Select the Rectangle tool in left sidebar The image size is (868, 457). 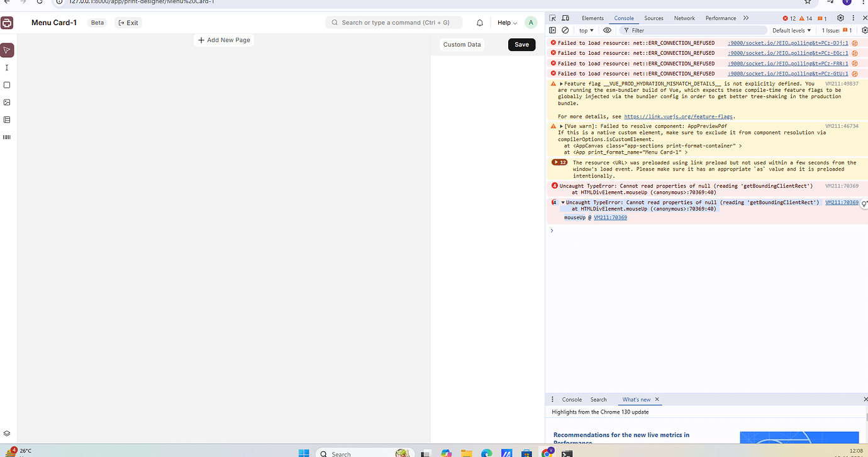(7, 85)
